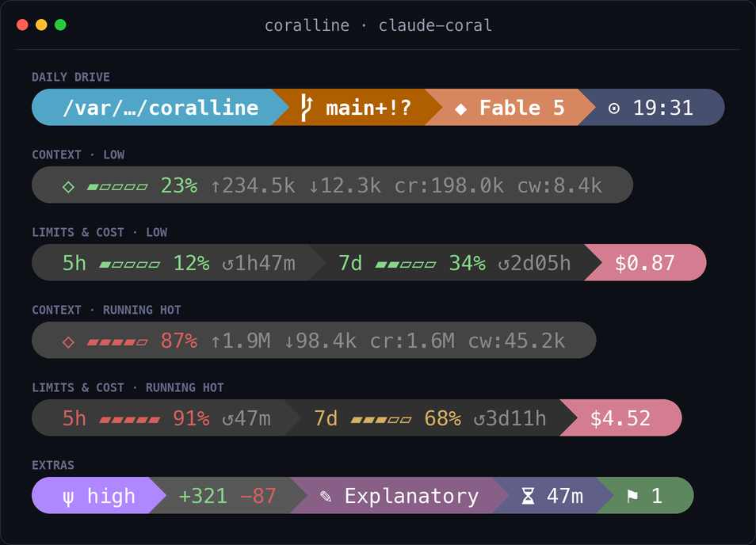The height and width of the screenshot is (545, 756).
Task: Click the Fable 5 model segment
Action: pos(510,108)
